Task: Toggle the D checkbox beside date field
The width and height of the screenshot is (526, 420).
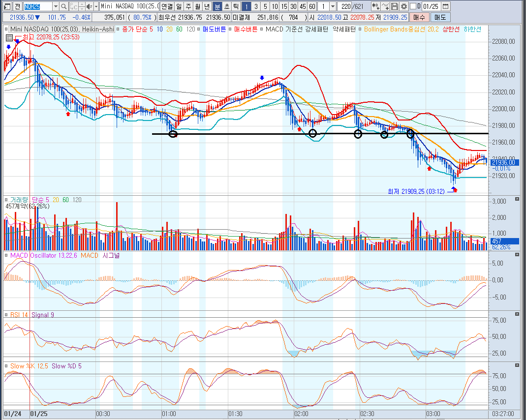Action: 413,6
